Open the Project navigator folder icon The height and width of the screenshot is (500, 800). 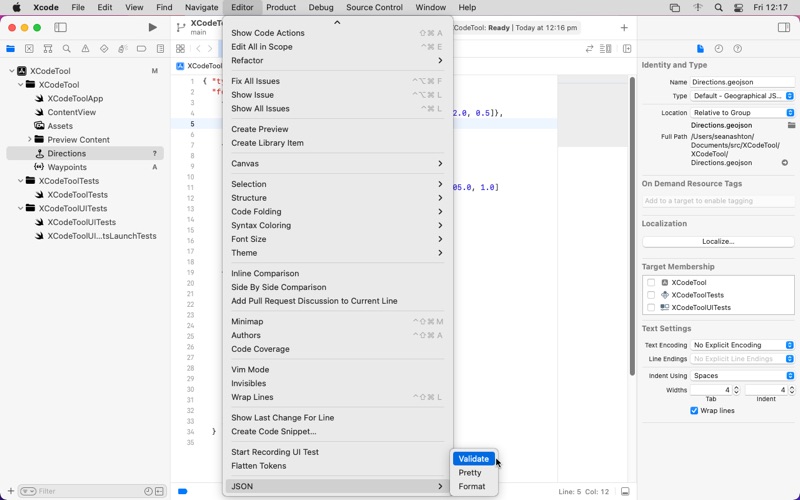click(x=10, y=48)
